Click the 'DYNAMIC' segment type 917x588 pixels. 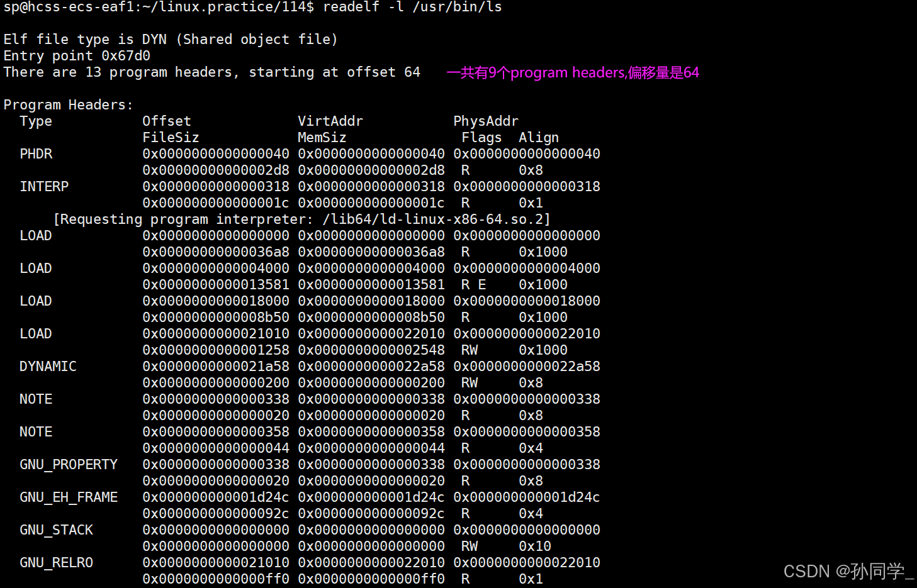tap(48, 367)
